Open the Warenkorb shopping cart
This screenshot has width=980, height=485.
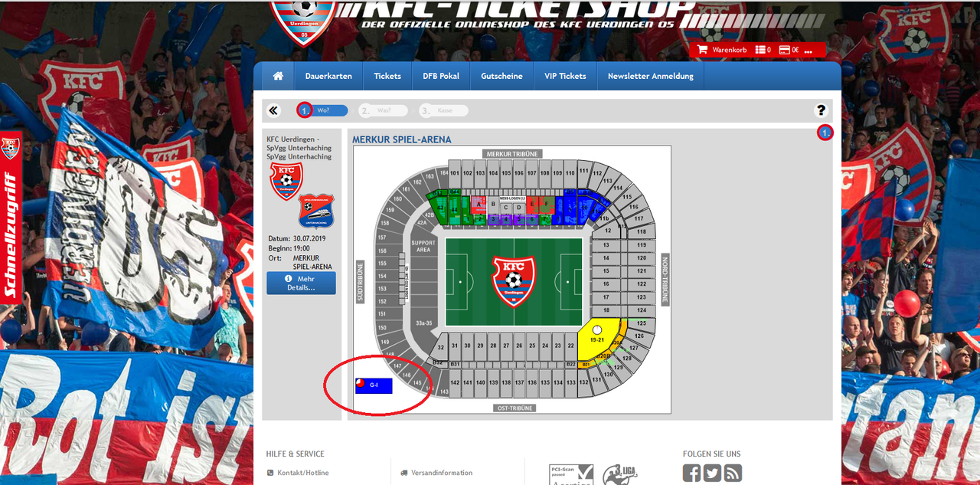[722, 50]
